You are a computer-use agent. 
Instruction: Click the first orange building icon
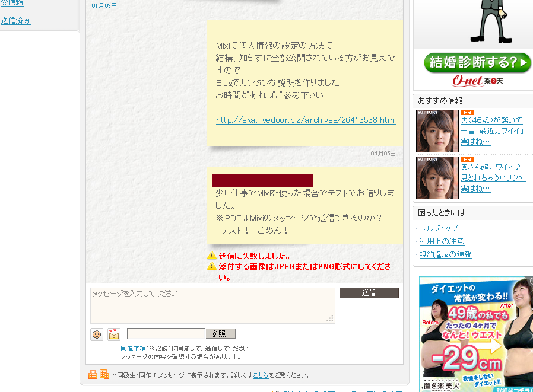pyautogui.click(x=93, y=374)
